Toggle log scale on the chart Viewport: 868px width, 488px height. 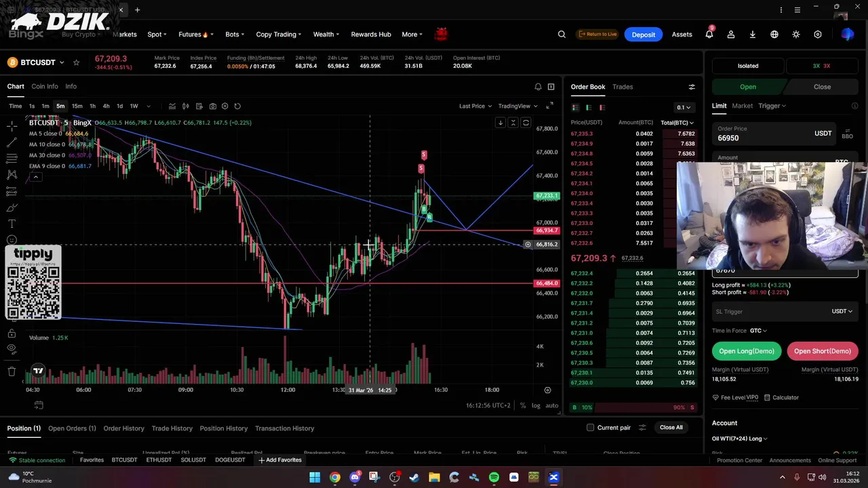(536, 405)
